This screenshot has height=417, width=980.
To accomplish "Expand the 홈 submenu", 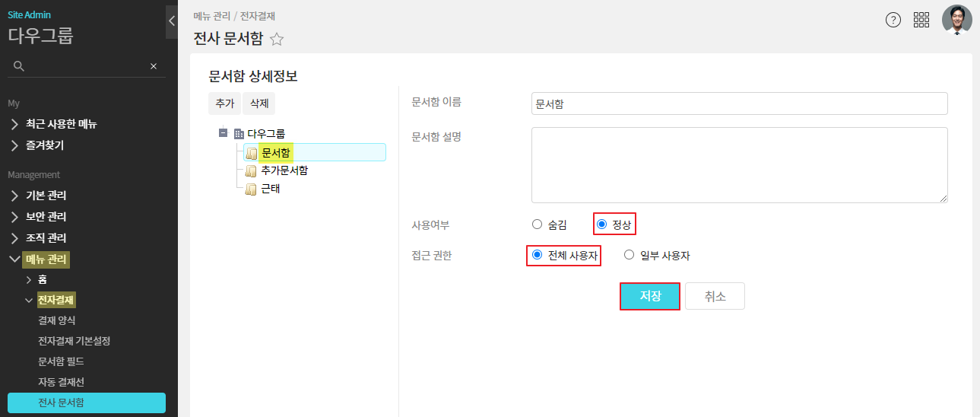I will (29, 279).
